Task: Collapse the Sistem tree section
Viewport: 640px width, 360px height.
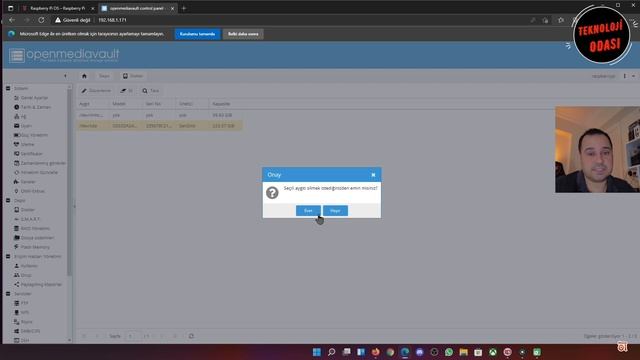Action: point(8,88)
